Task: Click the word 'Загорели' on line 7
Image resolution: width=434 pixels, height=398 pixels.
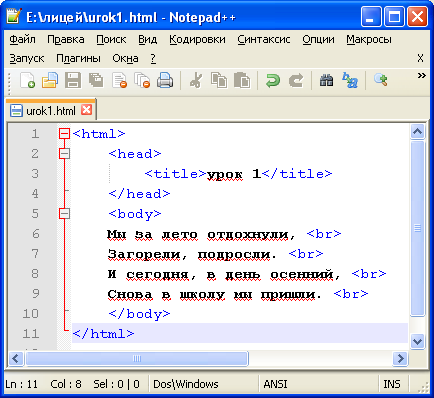Action: coord(144,255)
